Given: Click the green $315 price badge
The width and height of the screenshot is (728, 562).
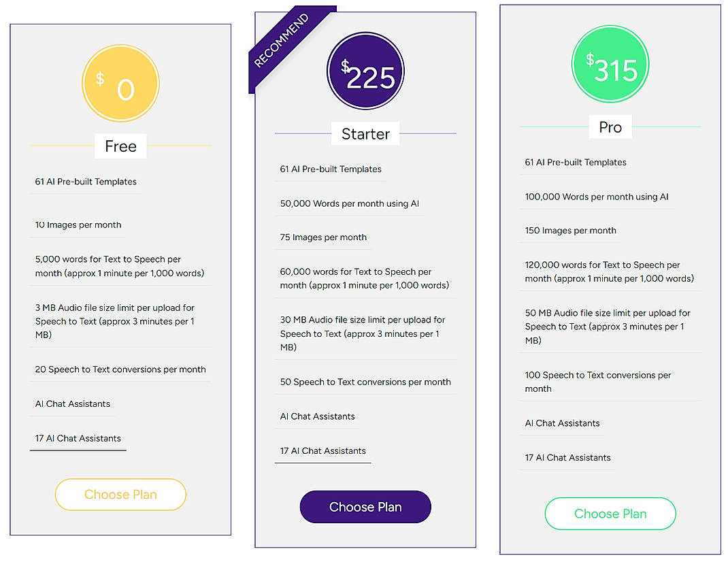Looking at the screenshot, I should click(610, 64).
